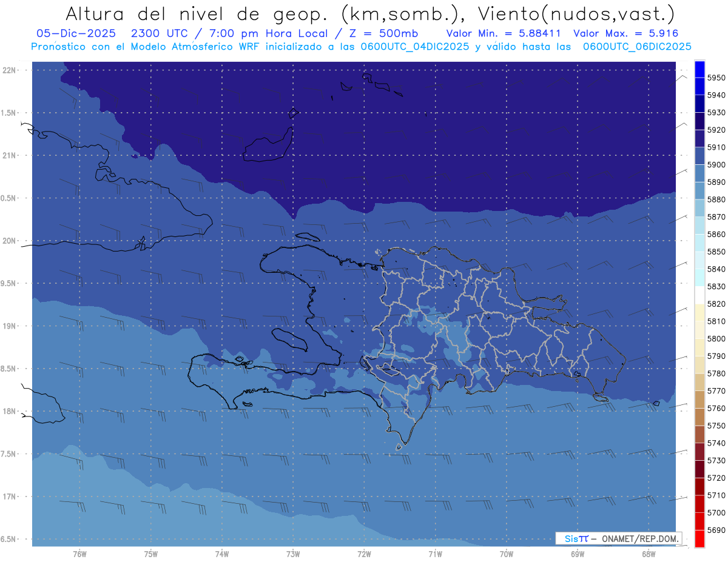728x562 pixels.
Task: Click the 69W longitude label
Action: click(x=578, y=554)
